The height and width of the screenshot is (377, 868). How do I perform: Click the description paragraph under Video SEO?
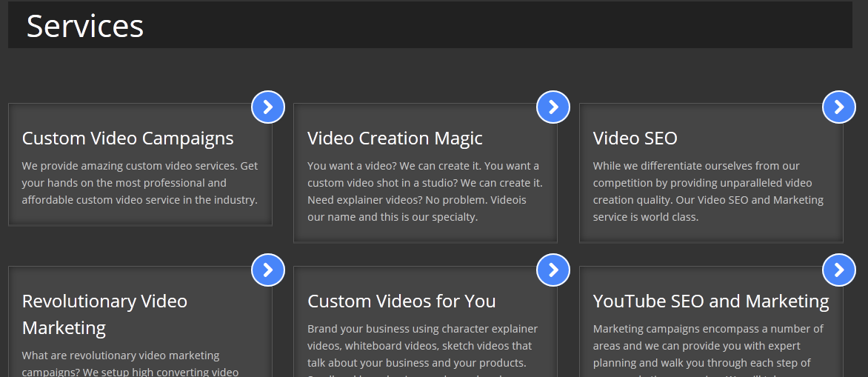coord(707,191)
